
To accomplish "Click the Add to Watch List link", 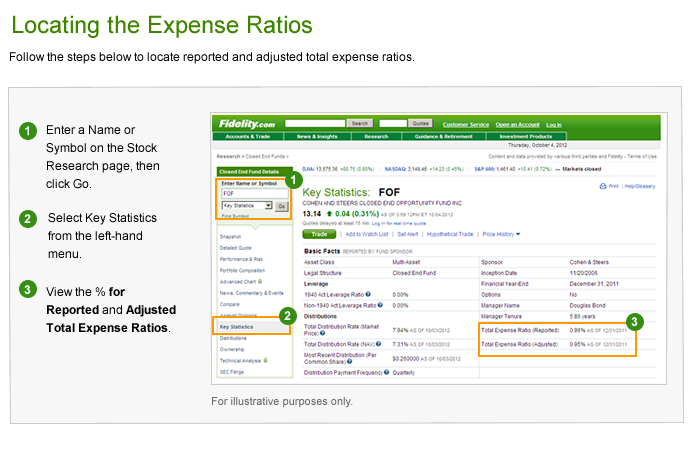I will point(368,233).
